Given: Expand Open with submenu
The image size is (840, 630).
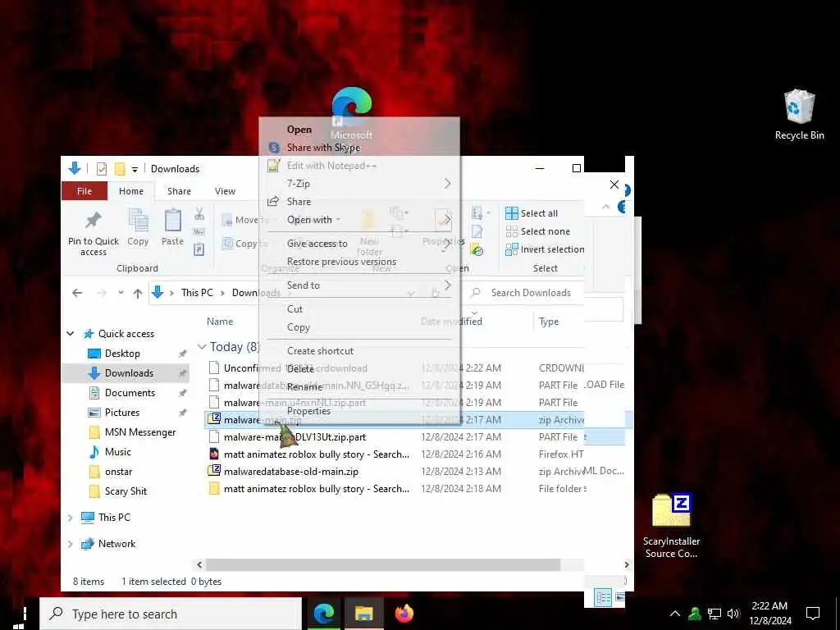Looking at the screenshot, I should pyautogui.click(x=359, y=220).
